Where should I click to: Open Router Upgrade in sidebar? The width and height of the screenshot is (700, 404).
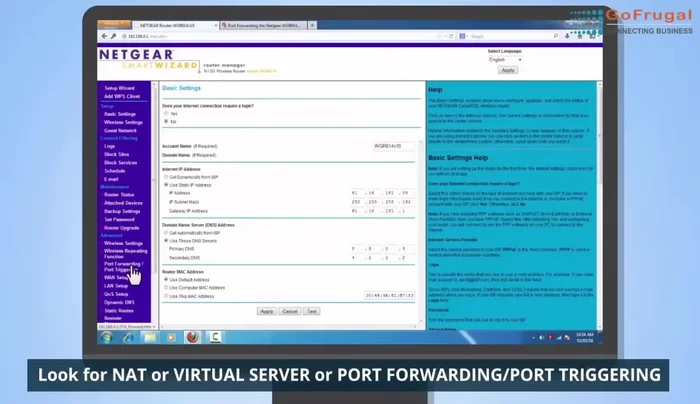coord(121,228)
